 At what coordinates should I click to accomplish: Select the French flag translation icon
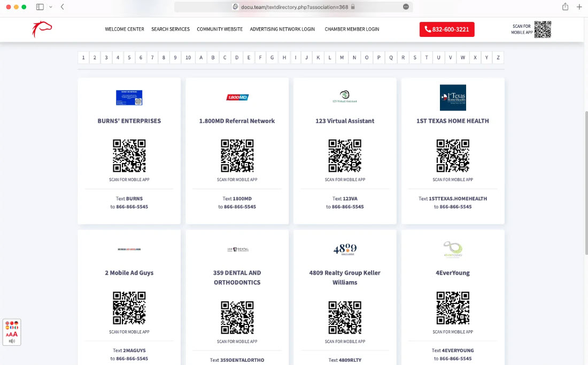(x=12, y=328)
